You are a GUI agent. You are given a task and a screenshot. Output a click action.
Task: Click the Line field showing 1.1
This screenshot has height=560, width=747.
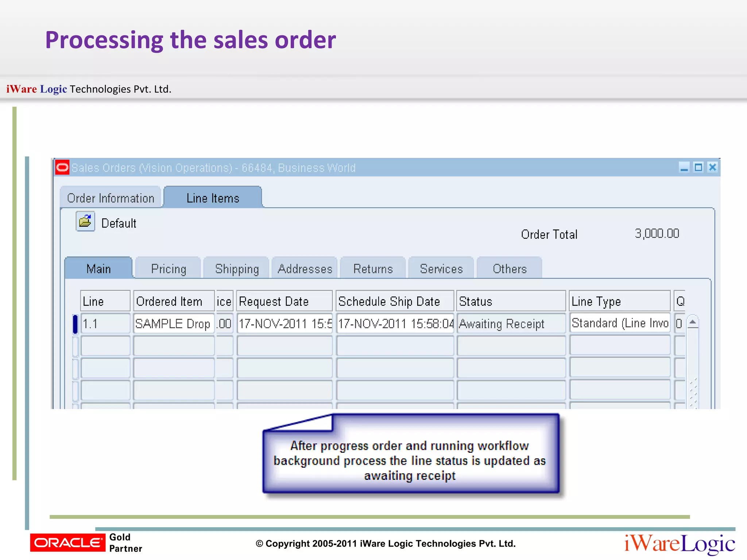coord(105,323)
